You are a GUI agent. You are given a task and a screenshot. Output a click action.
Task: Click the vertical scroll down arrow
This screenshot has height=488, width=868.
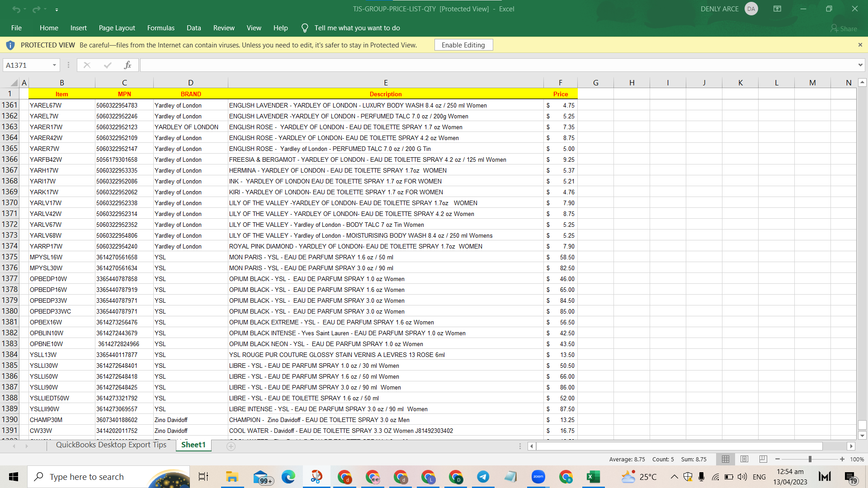862,436
